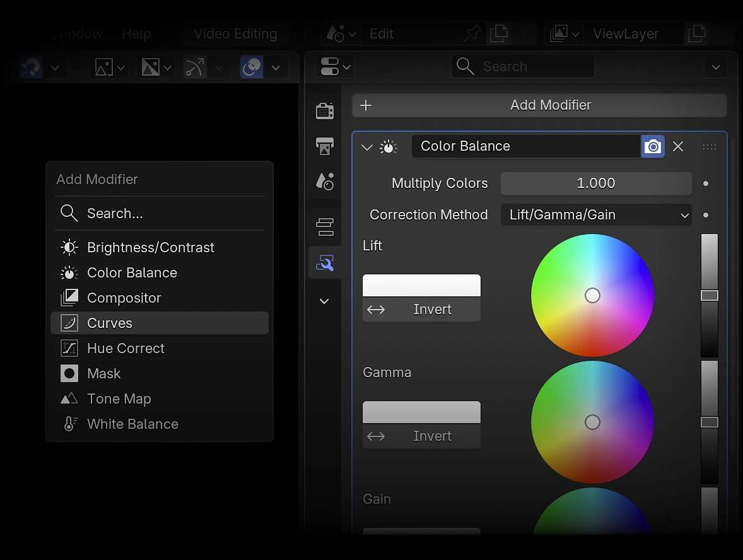Switch to the Video Editing workspace tab

pos(235,34)
